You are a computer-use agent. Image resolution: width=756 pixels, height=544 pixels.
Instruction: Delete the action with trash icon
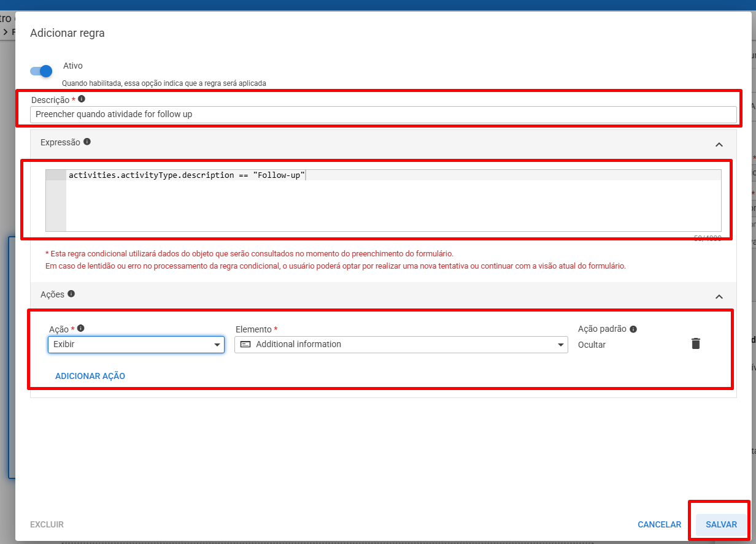pyautogui.click(x=695, y=343)
